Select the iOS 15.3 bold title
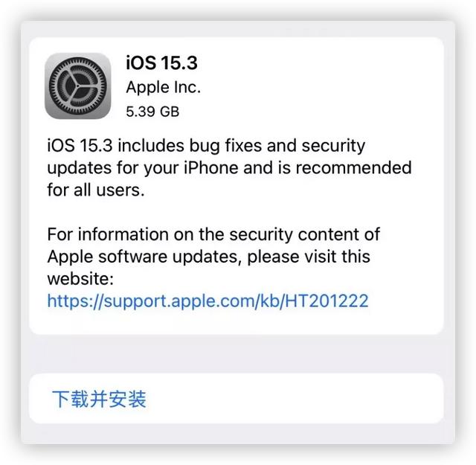476x465 pixels. (162, 63)
